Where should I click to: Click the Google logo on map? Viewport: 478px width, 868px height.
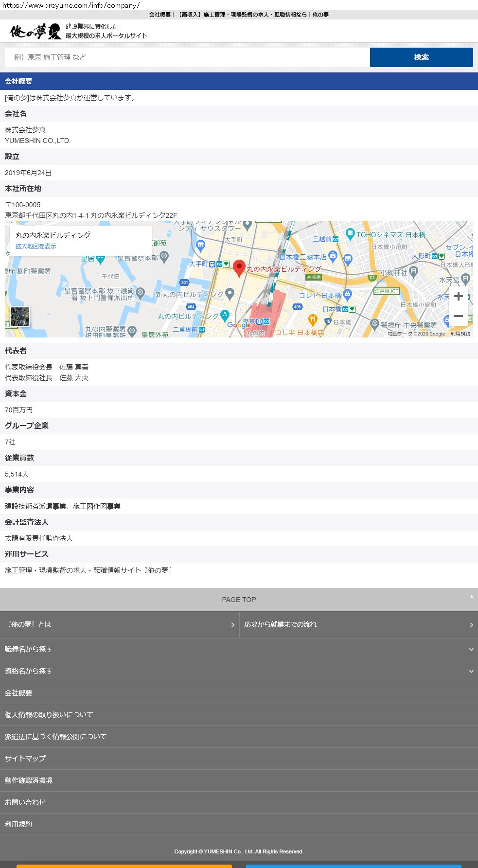tap(238, 325)
